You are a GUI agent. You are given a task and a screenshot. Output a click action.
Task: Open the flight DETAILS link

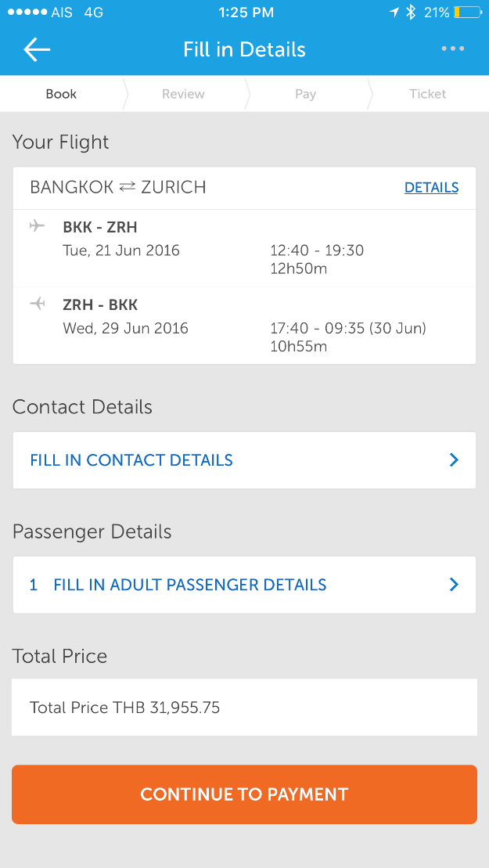click(431, 188)
